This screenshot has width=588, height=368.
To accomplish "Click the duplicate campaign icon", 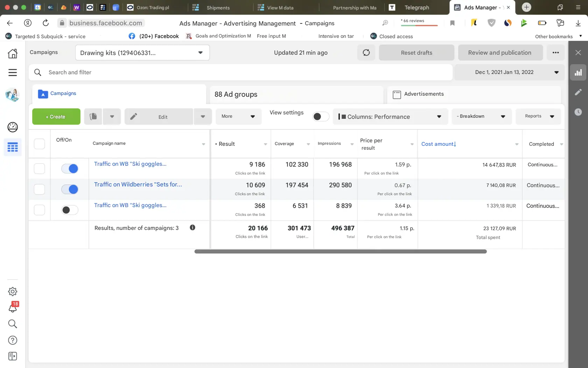I will 93,116.
